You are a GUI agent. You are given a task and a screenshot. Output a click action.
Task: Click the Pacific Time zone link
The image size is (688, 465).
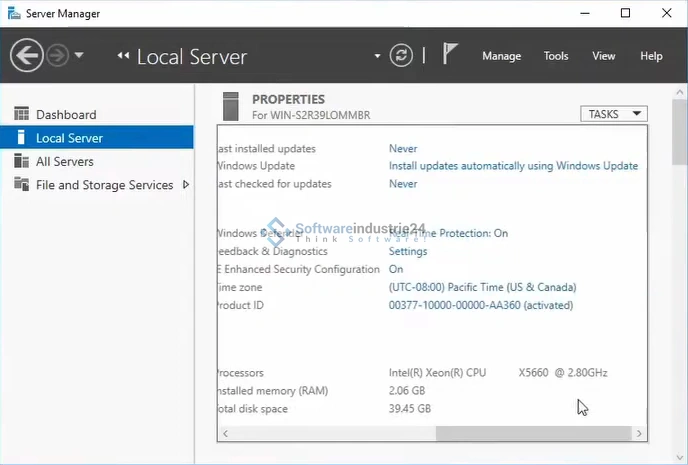[x=482, y=287]
